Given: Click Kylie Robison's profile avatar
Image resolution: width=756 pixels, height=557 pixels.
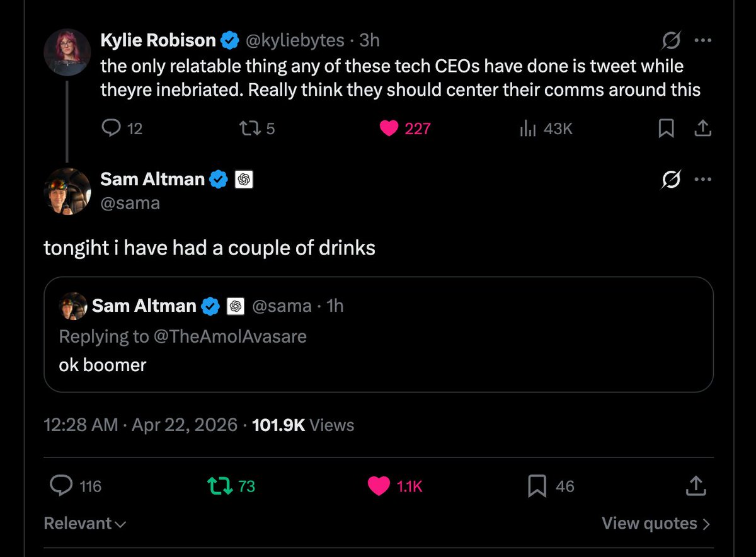Looking at the screenshot, I should (x=67, y=52).
